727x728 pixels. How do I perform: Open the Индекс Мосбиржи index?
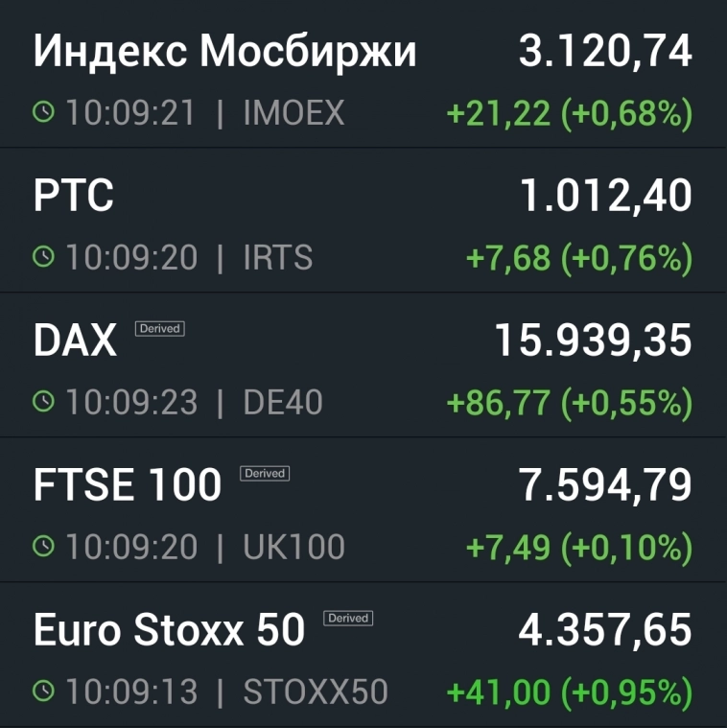pos(224,52)
